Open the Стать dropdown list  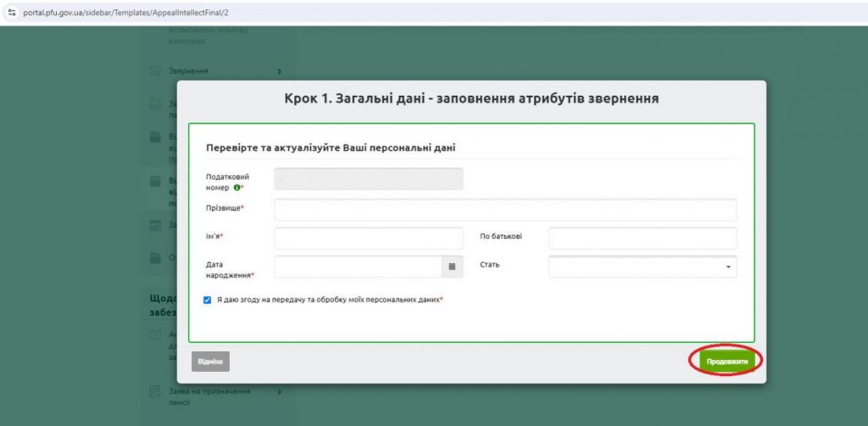point(643,267)
